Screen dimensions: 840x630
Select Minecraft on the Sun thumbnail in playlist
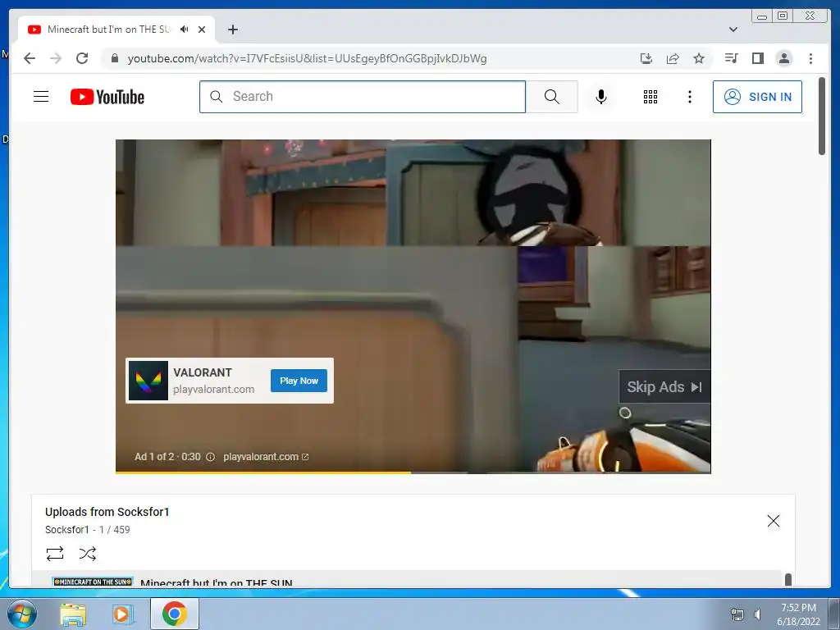(93, 582)
